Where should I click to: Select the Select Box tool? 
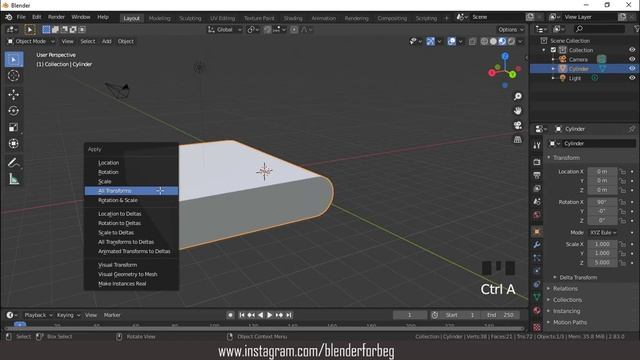(14, 60)
